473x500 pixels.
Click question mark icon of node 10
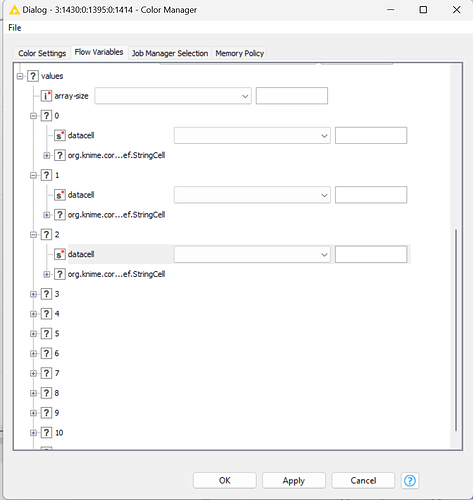(46, 433)
